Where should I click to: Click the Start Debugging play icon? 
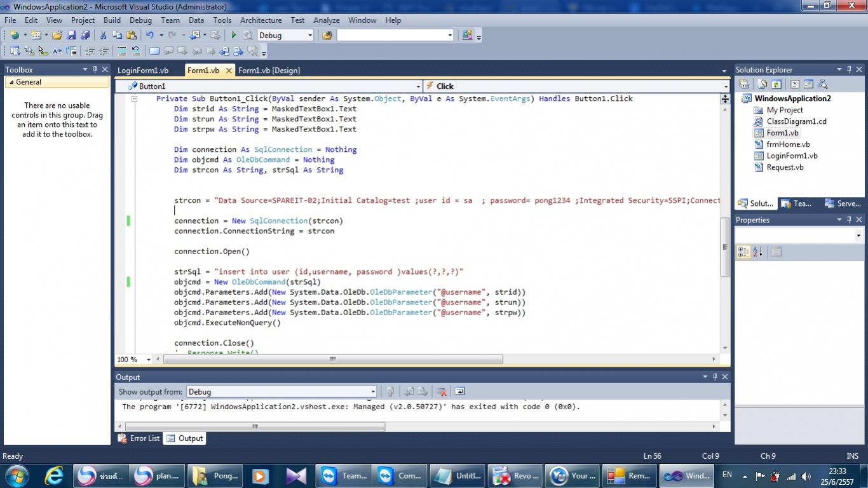tap(234, 36)
